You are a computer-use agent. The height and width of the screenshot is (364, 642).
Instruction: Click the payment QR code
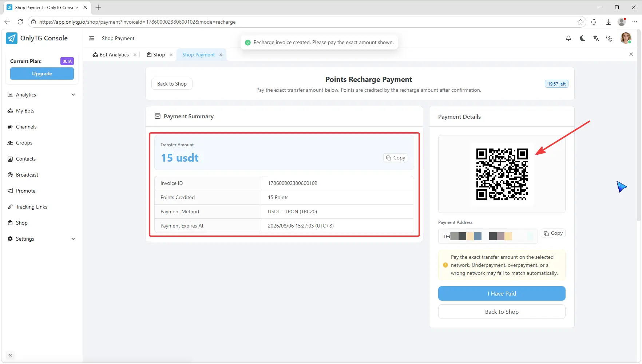pyautogui.click(x=502, y=174)
